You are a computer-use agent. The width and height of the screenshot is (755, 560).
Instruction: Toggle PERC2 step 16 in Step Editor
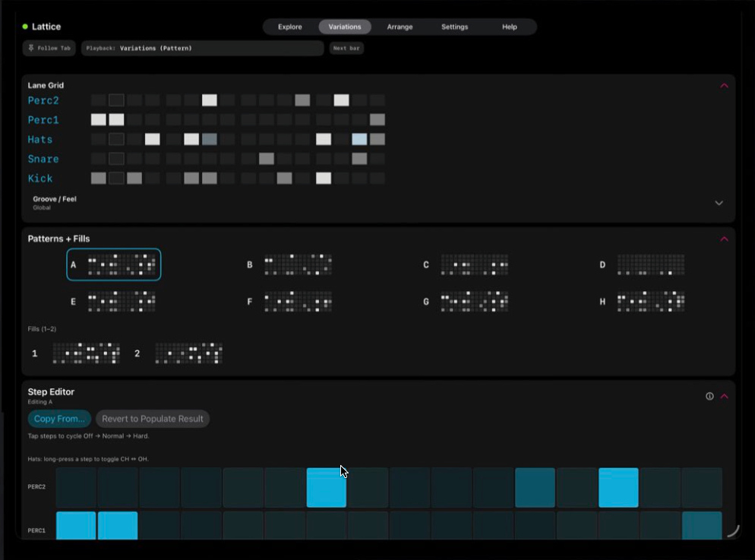702,487
